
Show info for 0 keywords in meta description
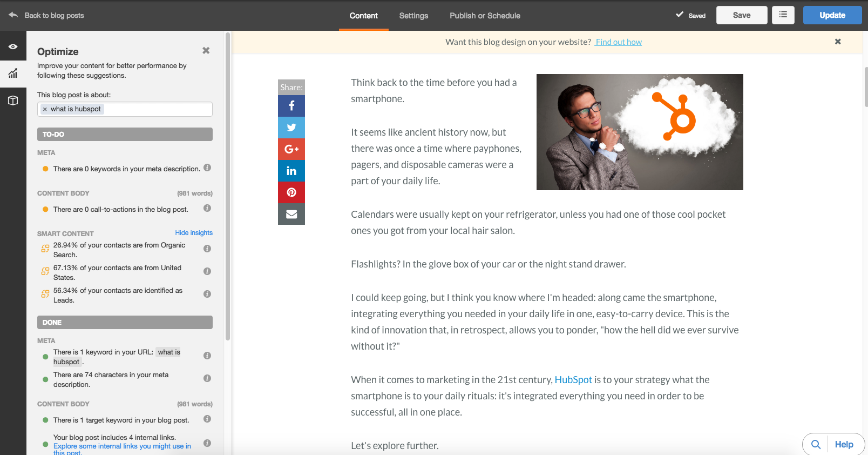point(207,168)
